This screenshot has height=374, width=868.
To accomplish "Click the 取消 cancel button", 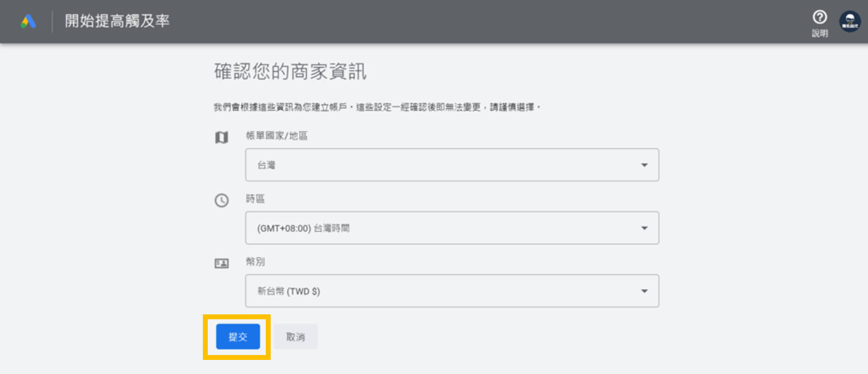I will point(296,337).
